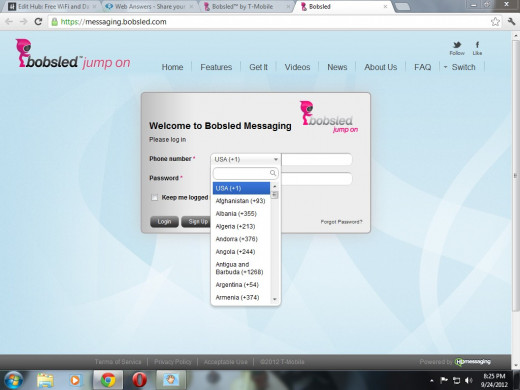The width and height of the screenshot is (520, 390).
Task: Click the Sign Up button
Action: coord(197,222)
